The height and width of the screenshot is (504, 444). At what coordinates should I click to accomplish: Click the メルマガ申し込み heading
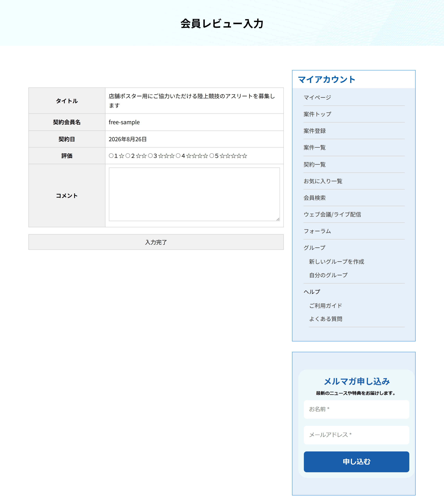pos(356,382)
